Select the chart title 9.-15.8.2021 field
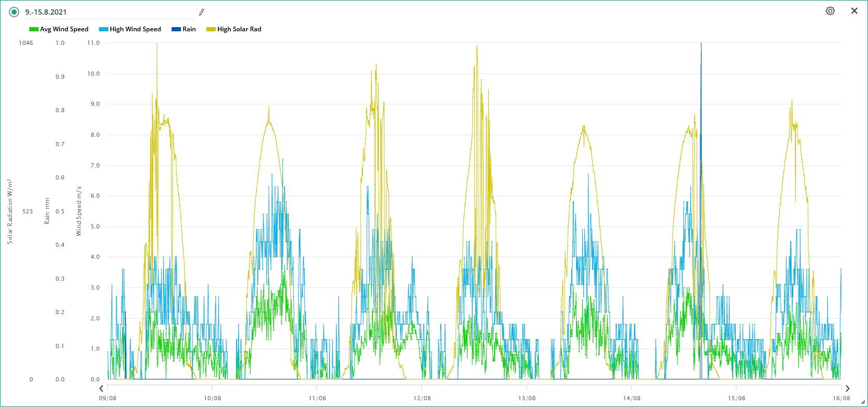Image resolution: width=868 pixels, height=407 pixels. coord(104,12)
